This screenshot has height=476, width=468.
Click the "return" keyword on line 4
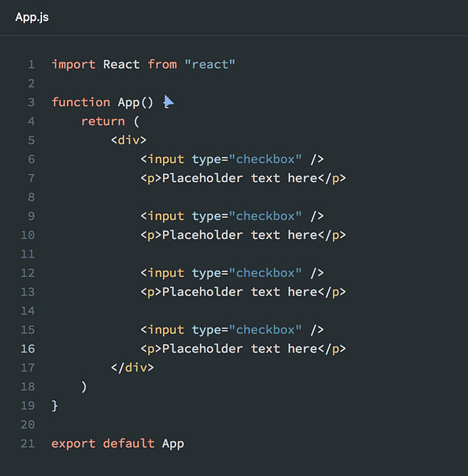point(103,121)
